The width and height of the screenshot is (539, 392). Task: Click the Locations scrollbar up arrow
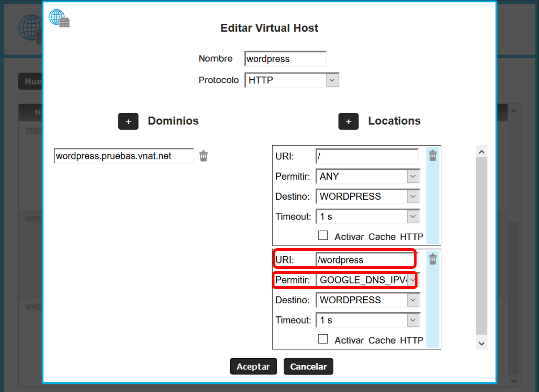click(x=482, y=152)
